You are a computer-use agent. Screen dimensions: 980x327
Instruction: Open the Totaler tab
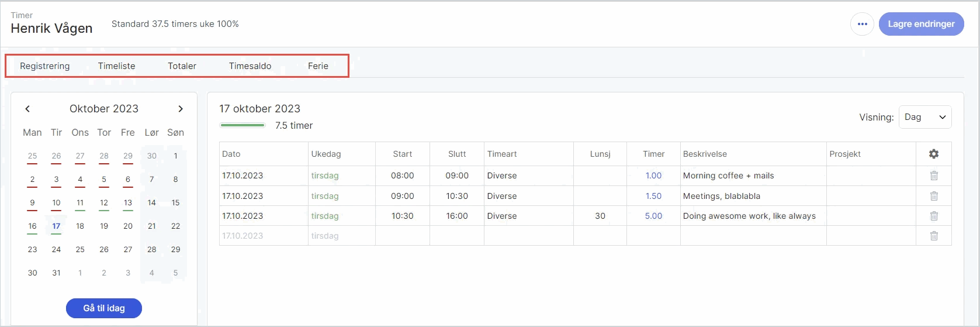pos(182,66)
